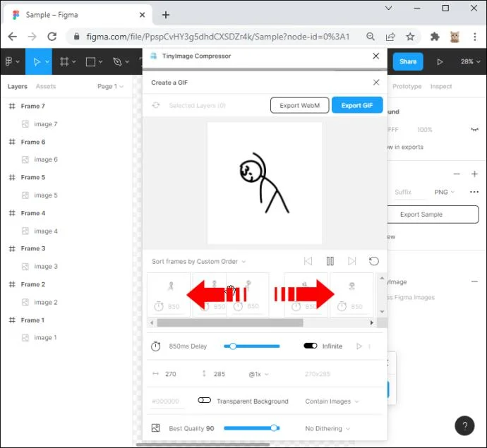The height and width of the screenshot is (448, 487).
Task: Pause the GIF preview playback
Action: (330, 261)
